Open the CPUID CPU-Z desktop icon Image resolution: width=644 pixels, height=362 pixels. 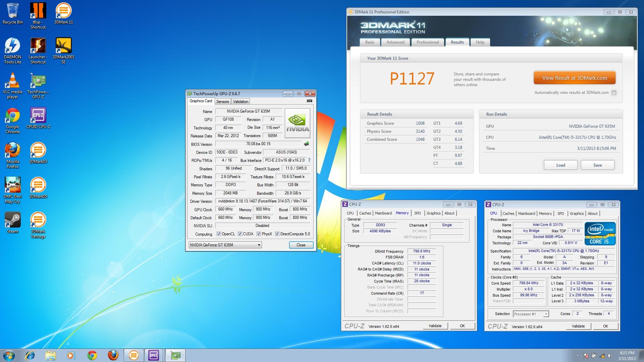[38, 118]
